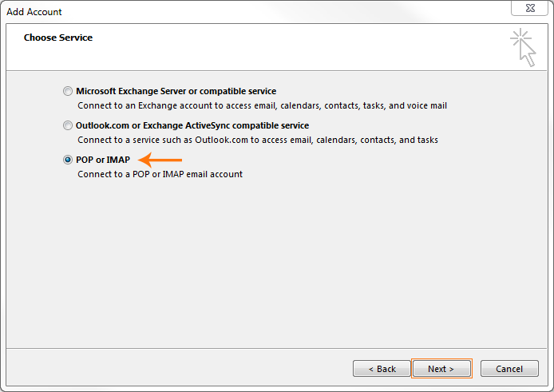Click the "Outlook.com or Exchange ActiveSync compatible service" label
554x392 pixels.
pyautogui.click(x=192, y=125)
